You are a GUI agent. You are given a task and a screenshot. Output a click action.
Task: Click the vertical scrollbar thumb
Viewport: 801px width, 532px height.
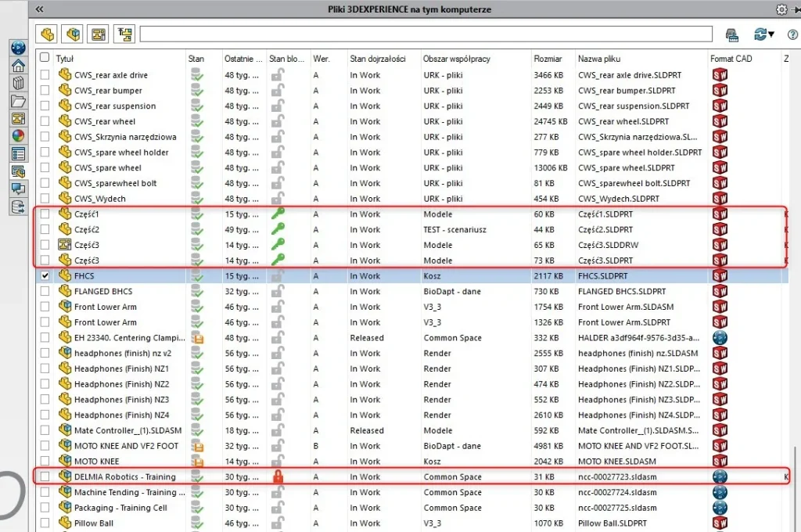[x=795, y=488]
